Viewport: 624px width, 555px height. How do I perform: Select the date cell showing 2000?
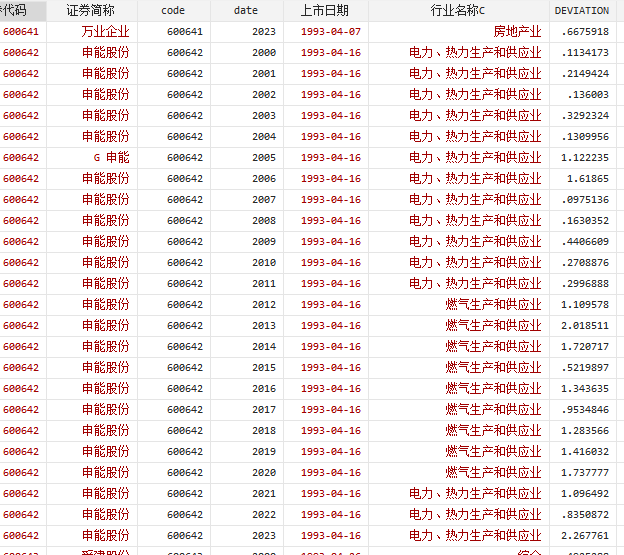264,53
